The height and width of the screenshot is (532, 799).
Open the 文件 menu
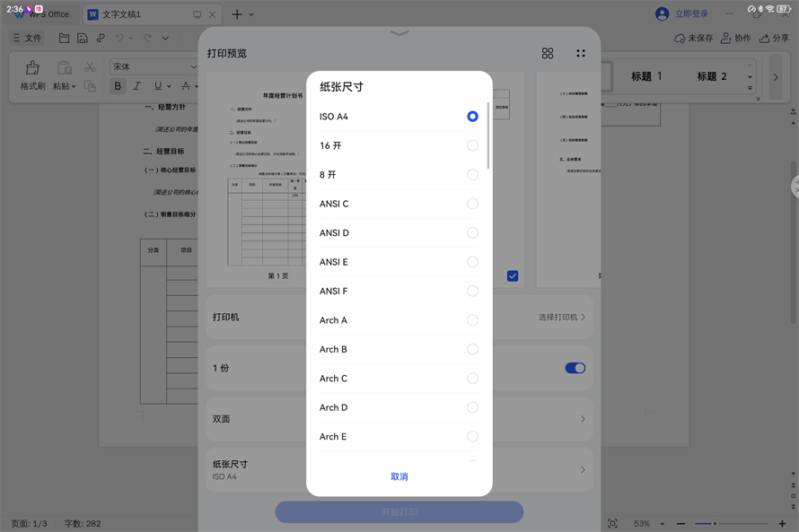click(27, 39)
